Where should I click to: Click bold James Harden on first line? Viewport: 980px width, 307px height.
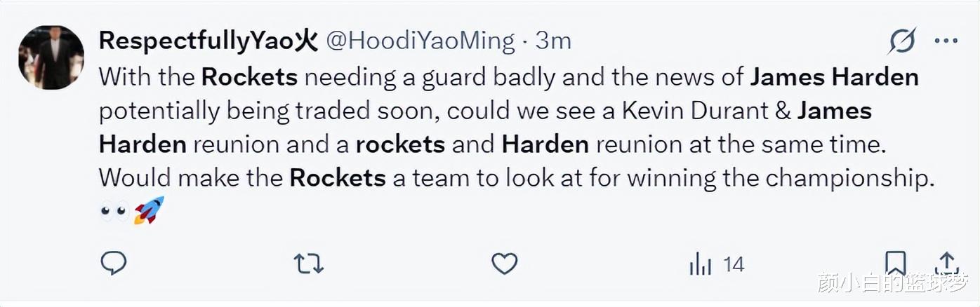pos(835,77)
